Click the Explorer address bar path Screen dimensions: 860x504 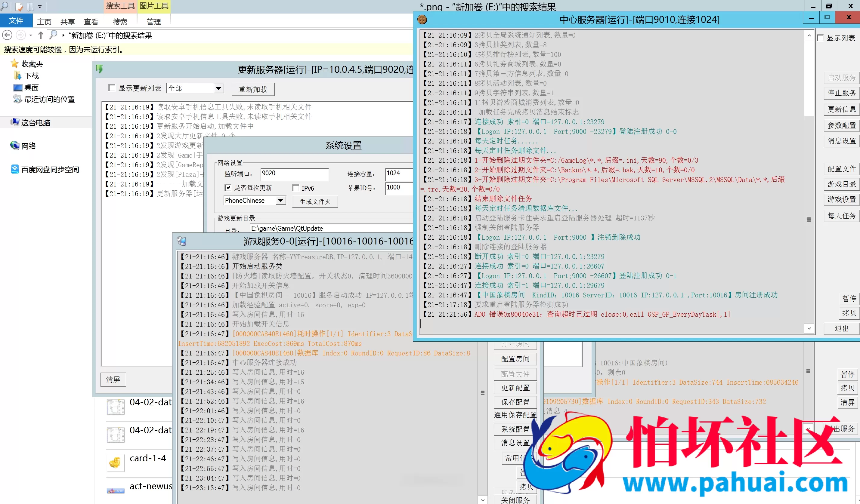point(110,35)
